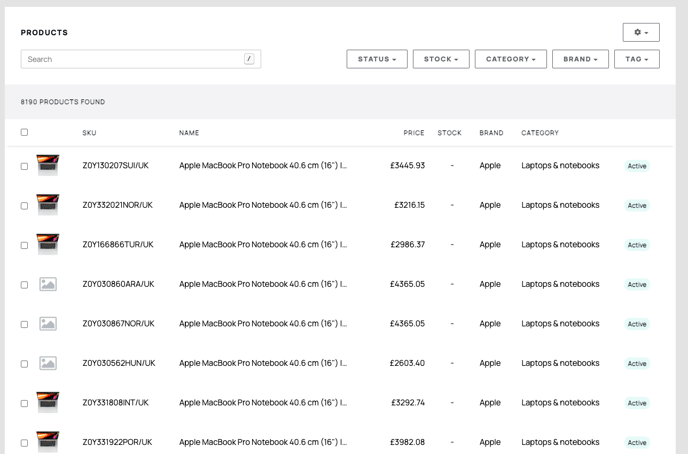Image resolution: width=688 pixels, height=454 pixels.
Task: Click price £2986.37
Action: click(x=408, y=244)
